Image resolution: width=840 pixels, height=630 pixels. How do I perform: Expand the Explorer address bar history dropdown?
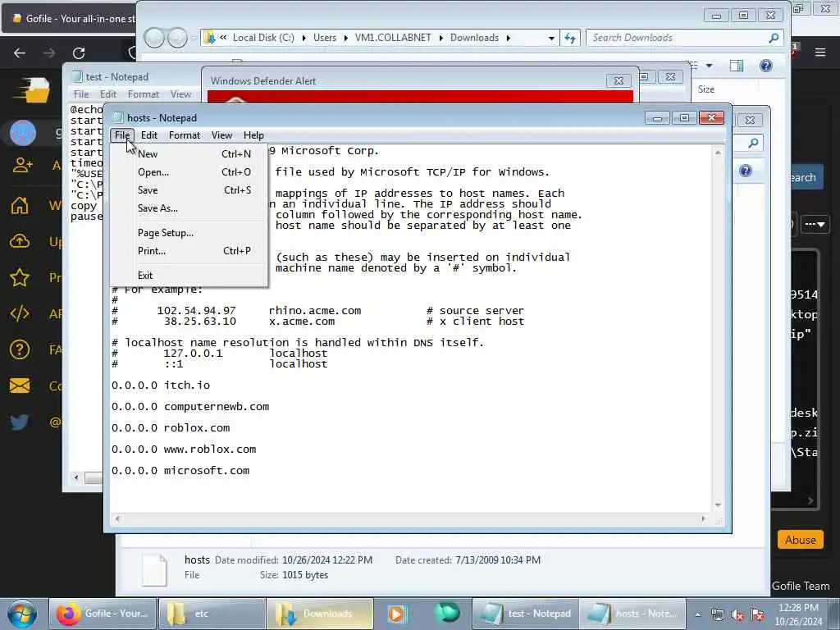click(x=551, y=38)
